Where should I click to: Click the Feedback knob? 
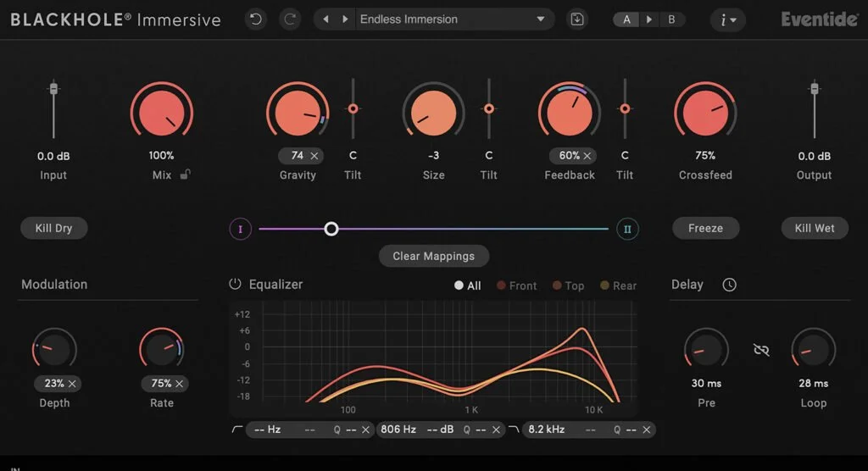(x=570, y=112)
